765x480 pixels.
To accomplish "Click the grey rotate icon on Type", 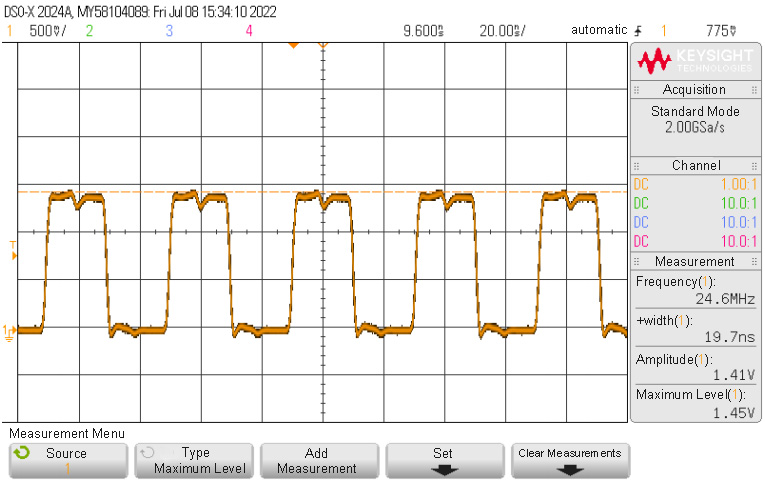I will (x=147, y=453).
